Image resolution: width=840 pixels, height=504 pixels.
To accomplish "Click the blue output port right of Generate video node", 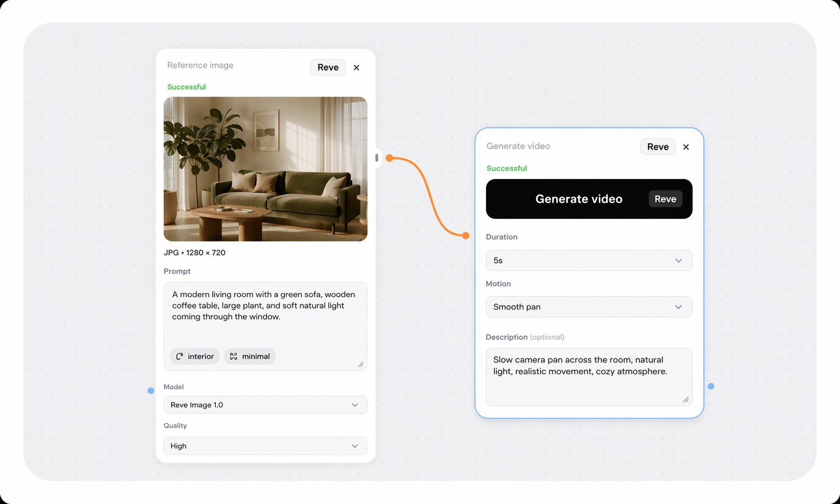I will [x=711, y=386].
